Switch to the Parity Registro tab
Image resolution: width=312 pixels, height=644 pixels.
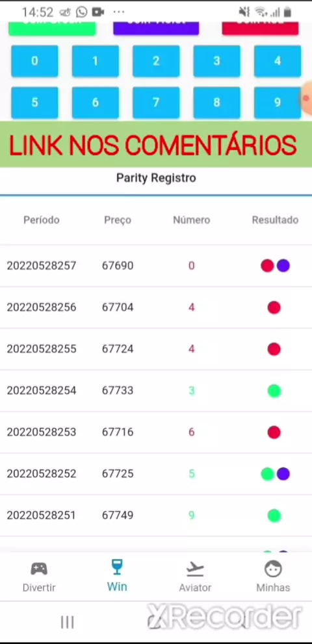(x=156, y=179)
